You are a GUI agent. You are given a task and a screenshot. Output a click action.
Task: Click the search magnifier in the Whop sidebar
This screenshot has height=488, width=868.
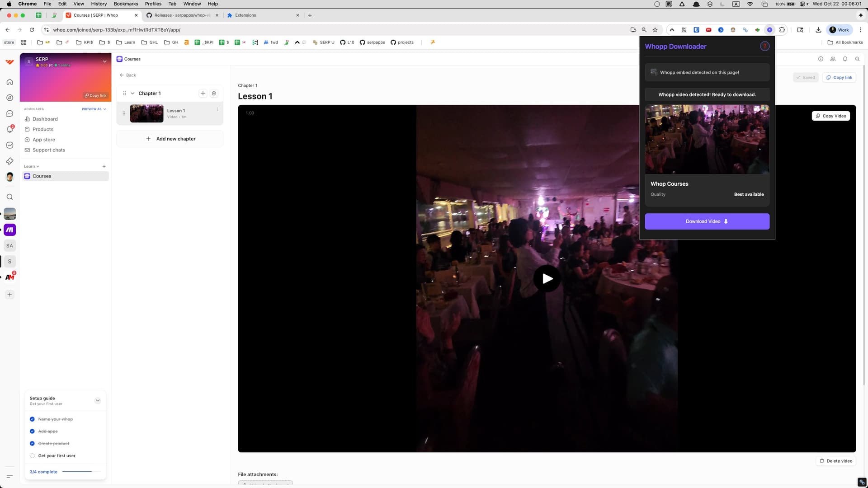click(9, 197)
